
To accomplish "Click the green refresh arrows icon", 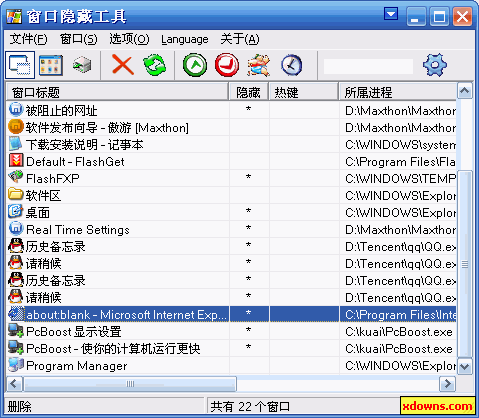I will point(155,65).
